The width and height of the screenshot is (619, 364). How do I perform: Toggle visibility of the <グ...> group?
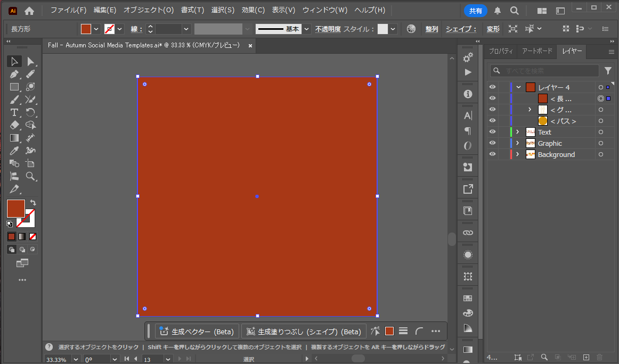[492, 109]
